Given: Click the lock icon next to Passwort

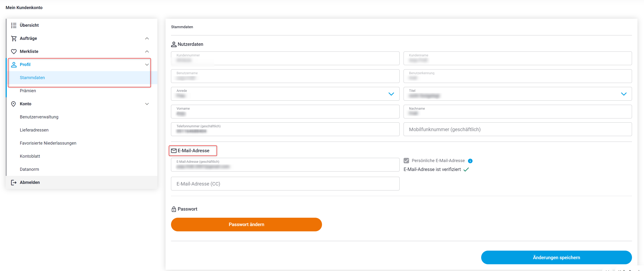Looking at the screenshot, I should point(174,209).
